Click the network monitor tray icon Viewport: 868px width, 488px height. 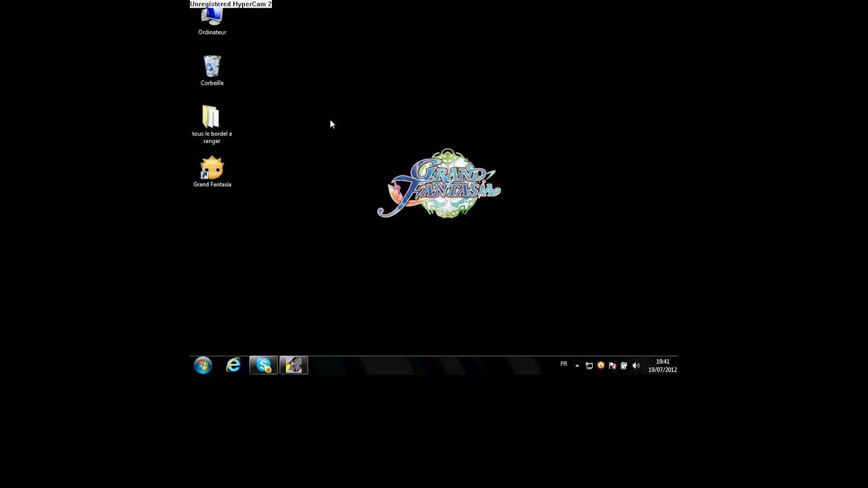pyautogui.click(x=589, y=366)
